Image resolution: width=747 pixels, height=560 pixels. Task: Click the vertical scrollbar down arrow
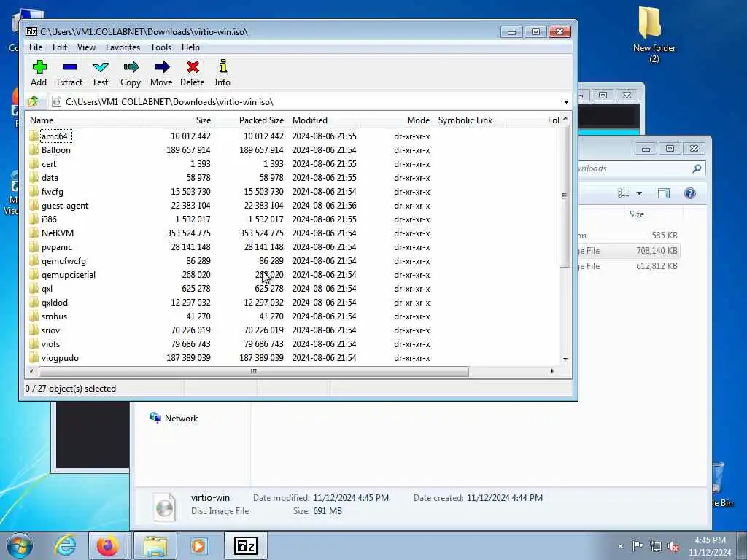click(565, 359)
